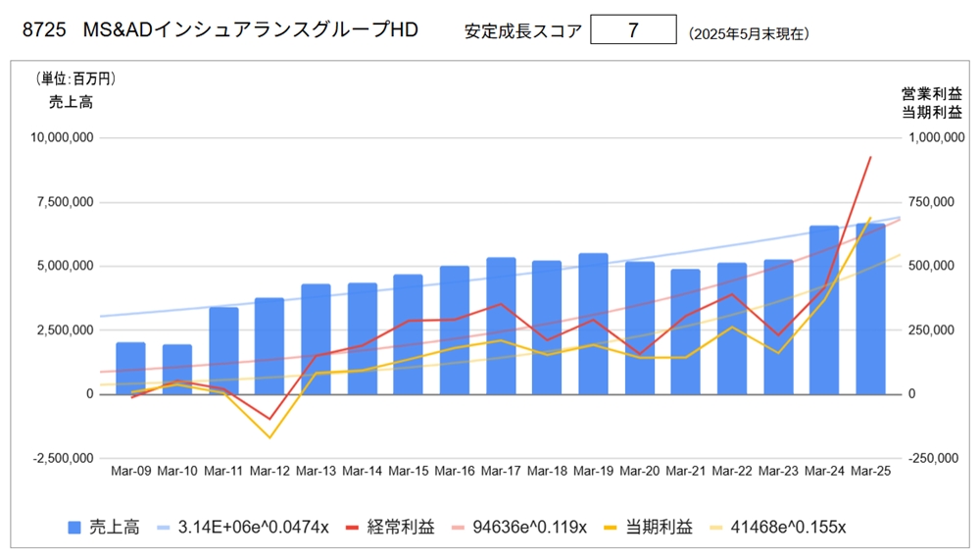Click the left axis value 7,500,000
Viewport: 980px width, 560px height.
tap(65, 202)
